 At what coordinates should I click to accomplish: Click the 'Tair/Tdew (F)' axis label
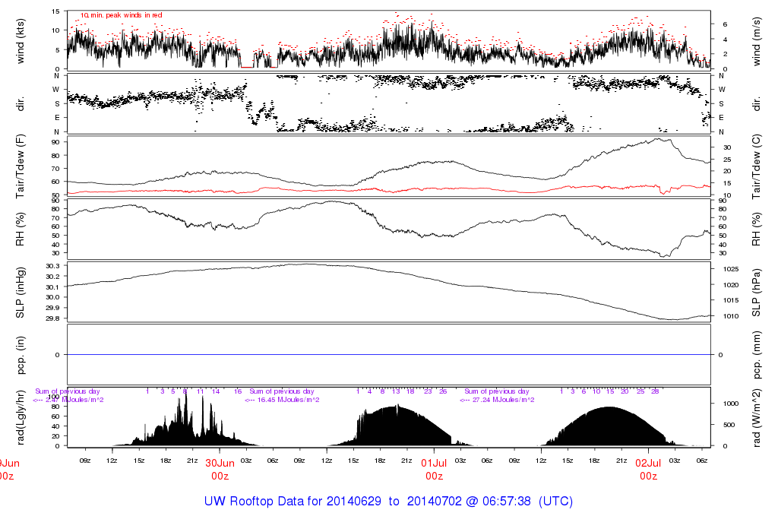tap(21, 166)
